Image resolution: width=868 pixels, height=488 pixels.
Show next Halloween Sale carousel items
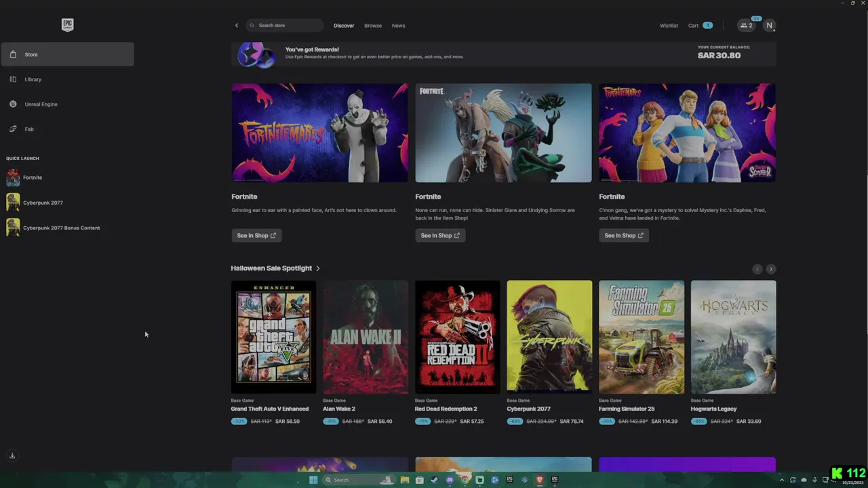(x=771, y=269)
